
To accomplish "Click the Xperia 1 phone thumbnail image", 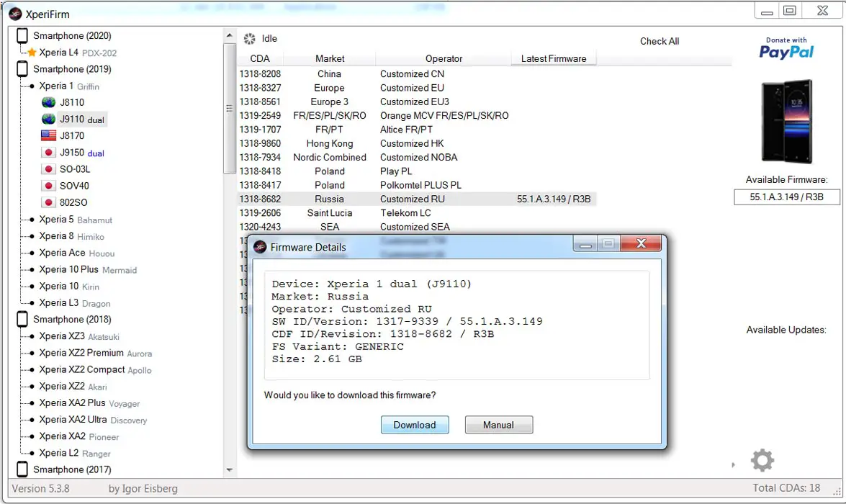I will coord(787,122).
